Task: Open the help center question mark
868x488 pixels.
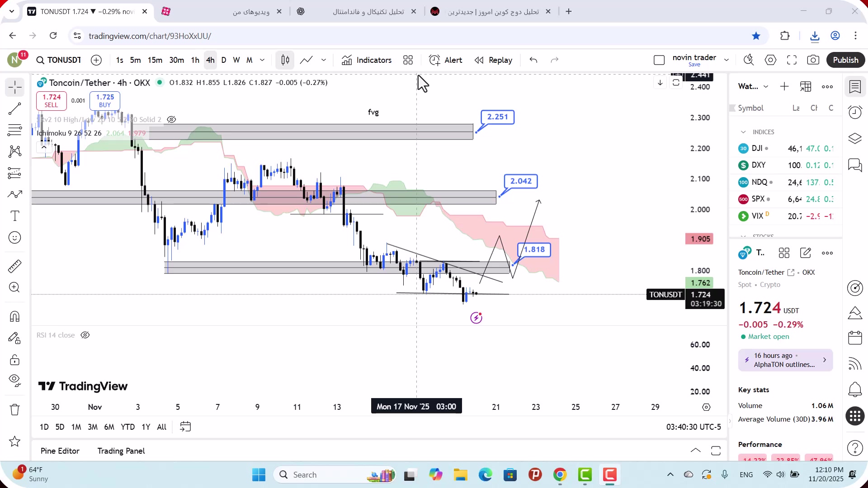Action: click(855, 448)
